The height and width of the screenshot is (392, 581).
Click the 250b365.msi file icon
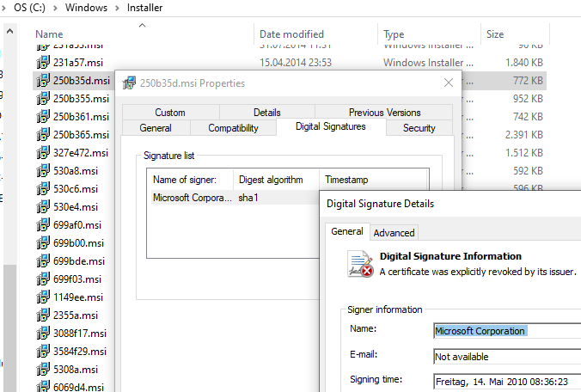pyautogui.click(x=43, y=134)
